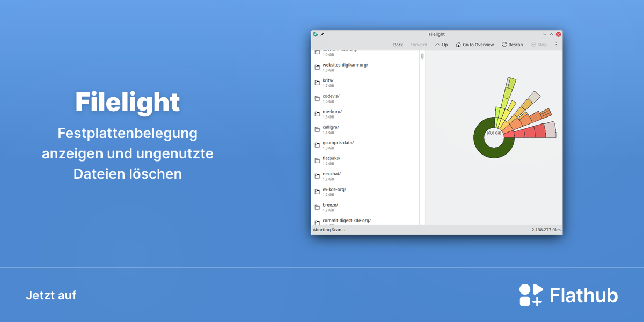
Task: Click the folder icon beside neochat/
Action: pos(317,176)
